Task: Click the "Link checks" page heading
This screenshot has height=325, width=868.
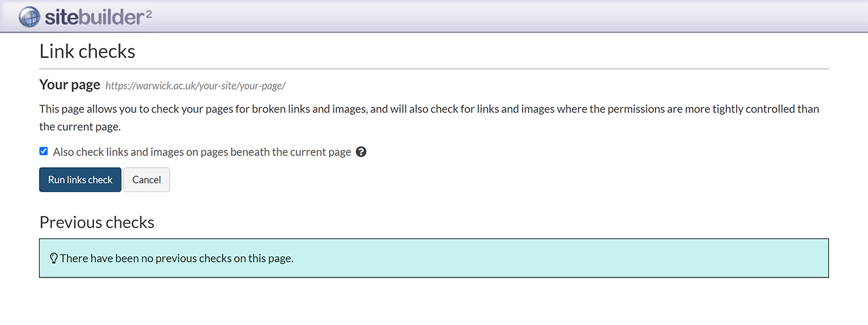Action: click(87, 51)
